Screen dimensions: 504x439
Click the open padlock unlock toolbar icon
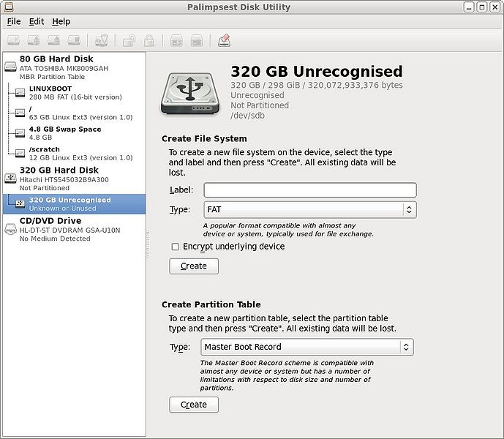129,40
